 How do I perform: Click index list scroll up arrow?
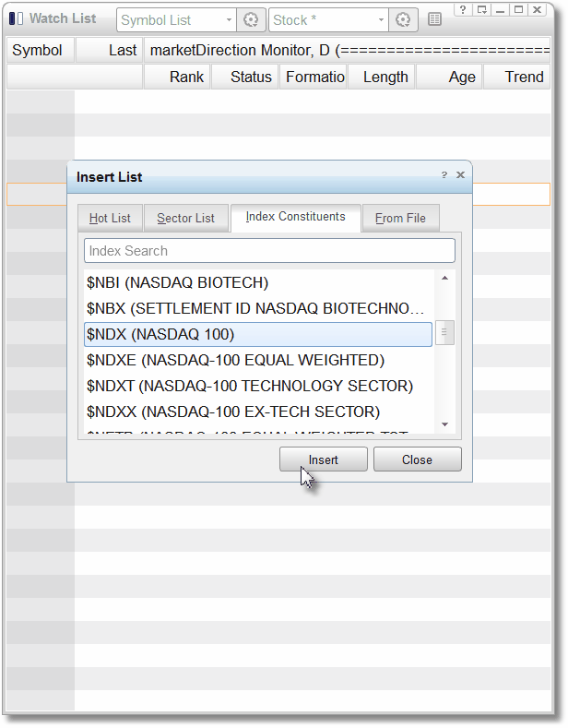pyautogui.click(x=444, y=278)
